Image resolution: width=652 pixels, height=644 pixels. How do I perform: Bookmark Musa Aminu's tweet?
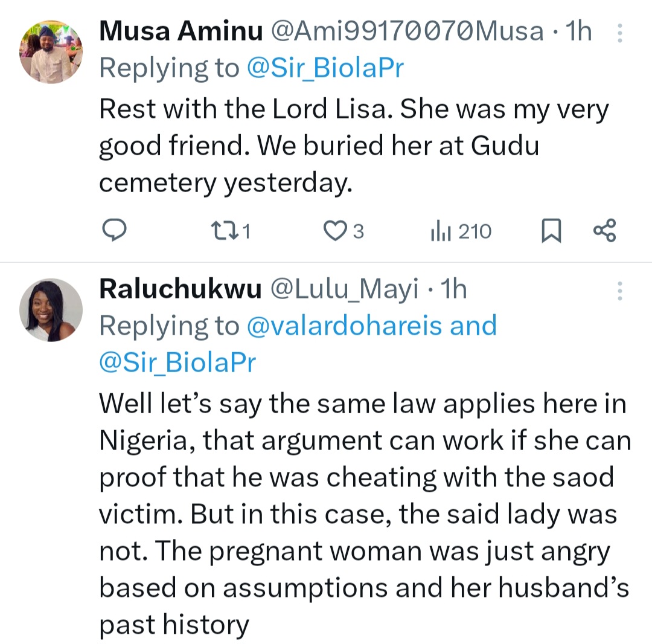(551, 231)
